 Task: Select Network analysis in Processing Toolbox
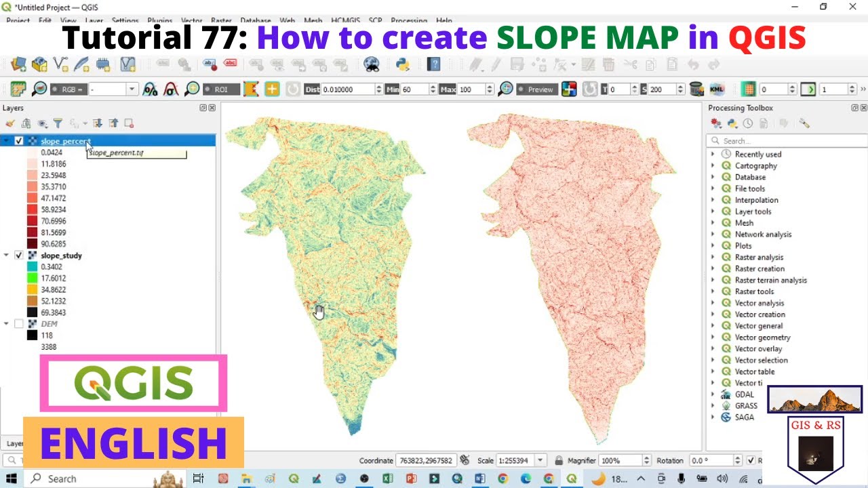[763, 235]
